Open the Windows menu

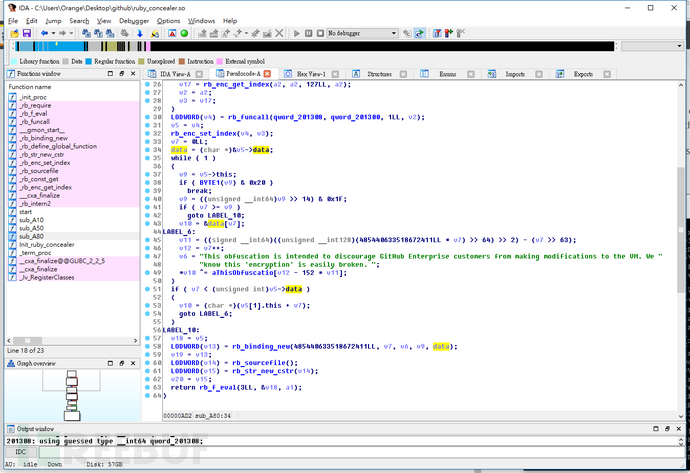point(201,21)
